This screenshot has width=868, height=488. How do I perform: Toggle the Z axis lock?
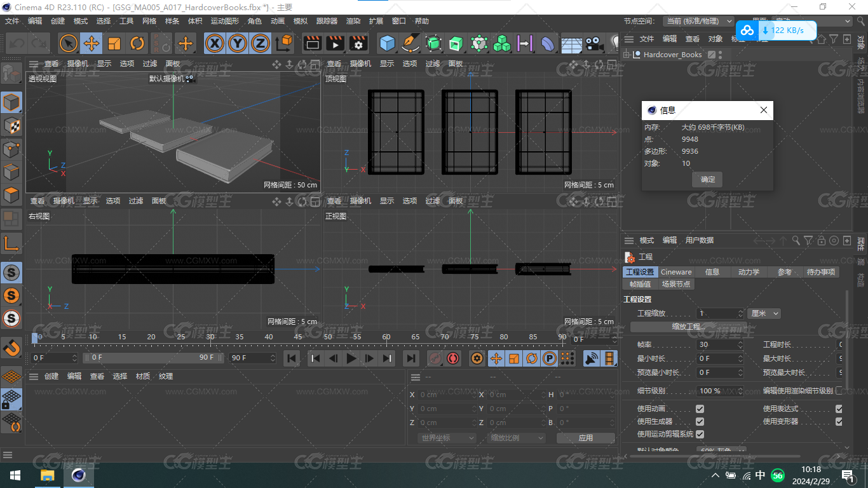point(260,43)
